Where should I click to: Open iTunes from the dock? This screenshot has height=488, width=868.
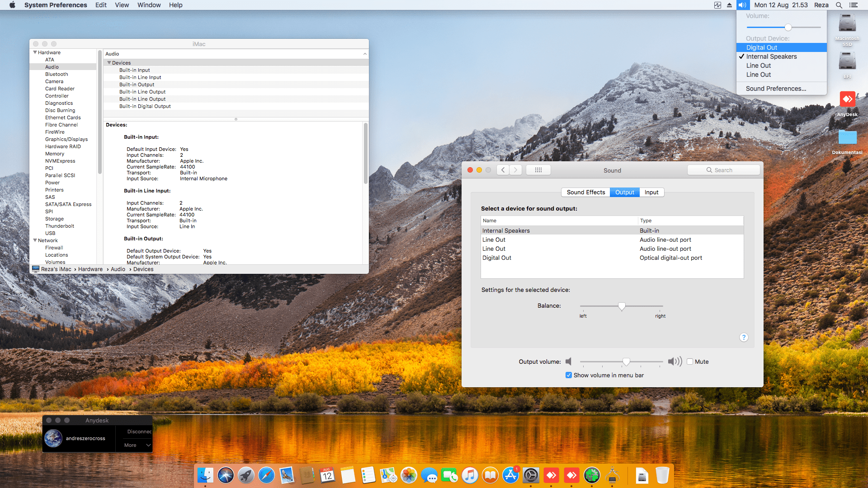point(470,475)
